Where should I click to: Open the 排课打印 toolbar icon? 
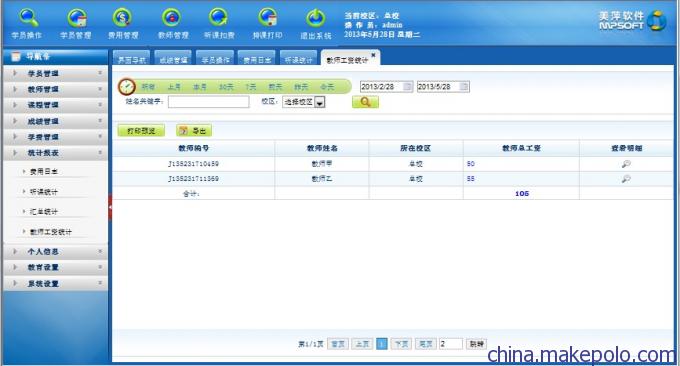pos(268,18)
